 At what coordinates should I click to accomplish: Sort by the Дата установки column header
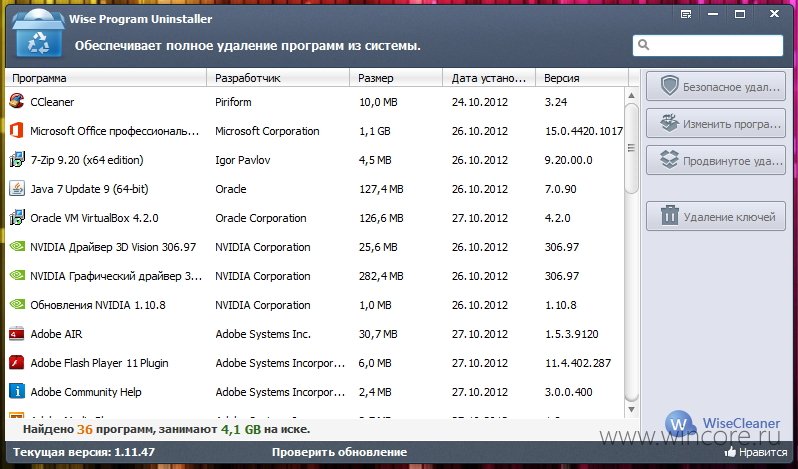(x=489, y=78)
